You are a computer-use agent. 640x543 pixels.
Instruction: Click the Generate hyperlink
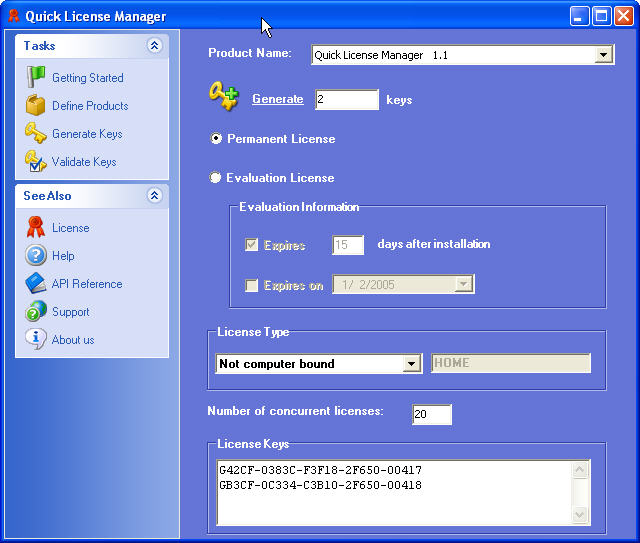coord(278,99)
